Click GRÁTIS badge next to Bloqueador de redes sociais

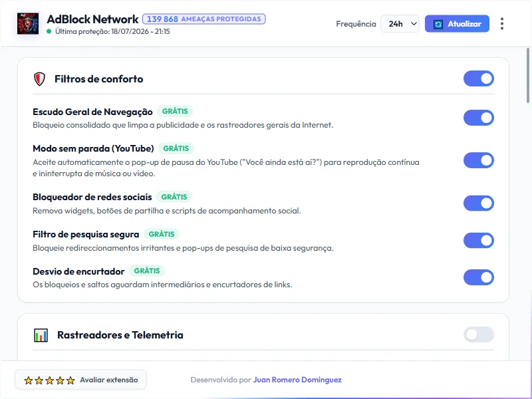pos(174,197)
